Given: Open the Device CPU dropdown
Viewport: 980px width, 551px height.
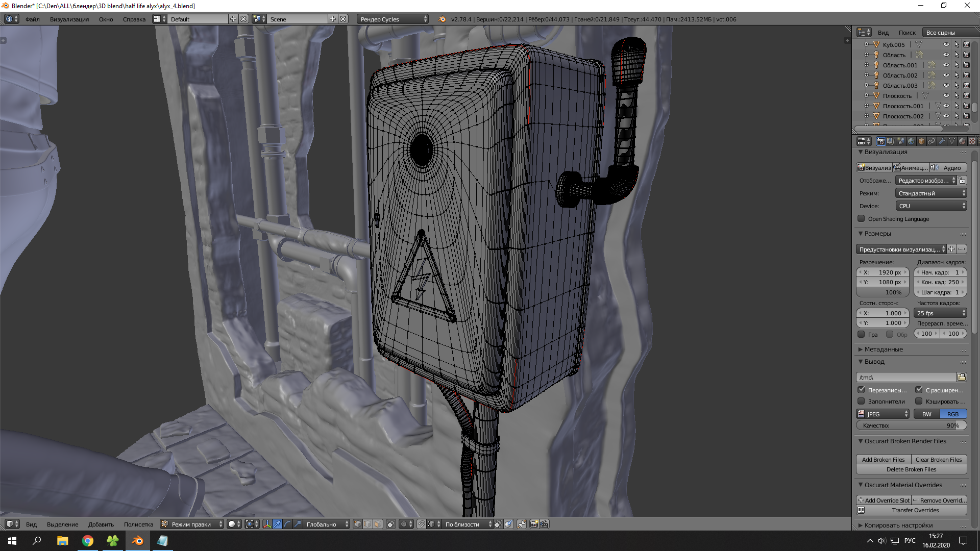Looking at the screenshot, I should pyautogui.click(x=931, y=206).
